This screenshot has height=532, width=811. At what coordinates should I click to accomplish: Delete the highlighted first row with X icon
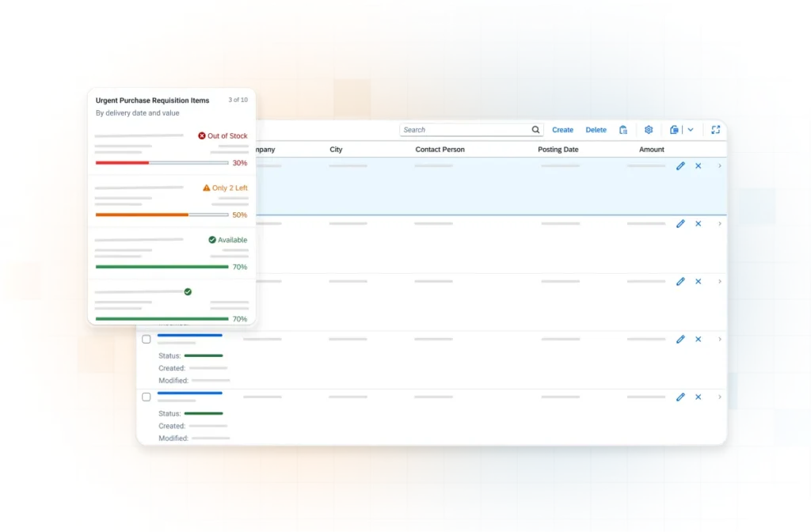[x=699, y=166]
